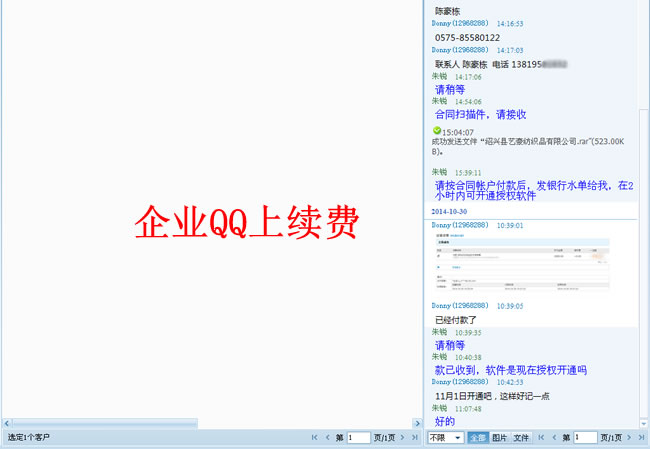Go to last page in chat history pager
Screen dimensions: 650x449
click(642, 437)
